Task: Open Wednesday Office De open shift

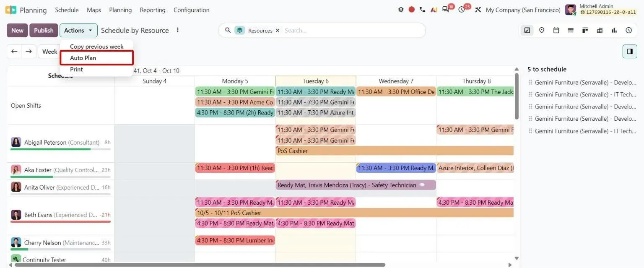Action: 396,92
